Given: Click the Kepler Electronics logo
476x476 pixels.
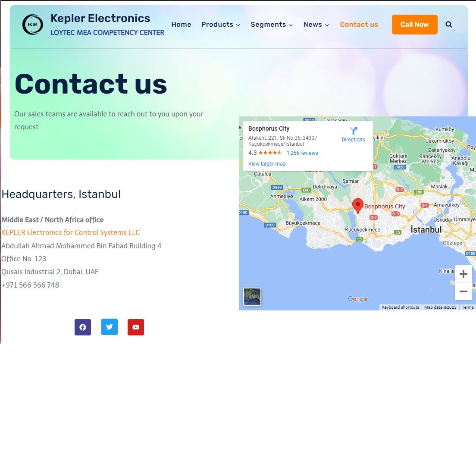Looking at the screenshot, I should coord(32,25).
